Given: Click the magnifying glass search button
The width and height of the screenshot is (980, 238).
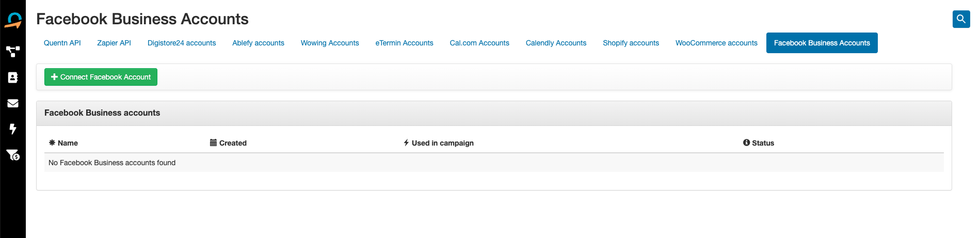Looking at the screenshot, I should (961, 19).
